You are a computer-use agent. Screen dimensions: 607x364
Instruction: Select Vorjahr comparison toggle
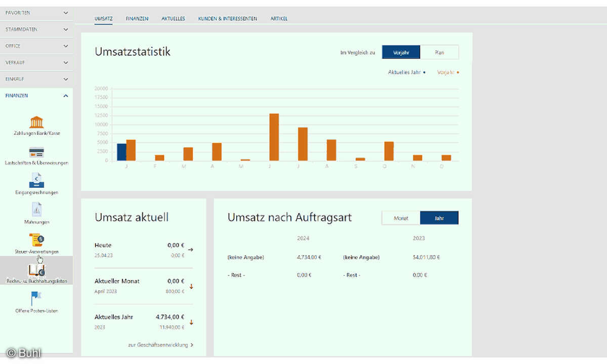click(x=401, y=52)
